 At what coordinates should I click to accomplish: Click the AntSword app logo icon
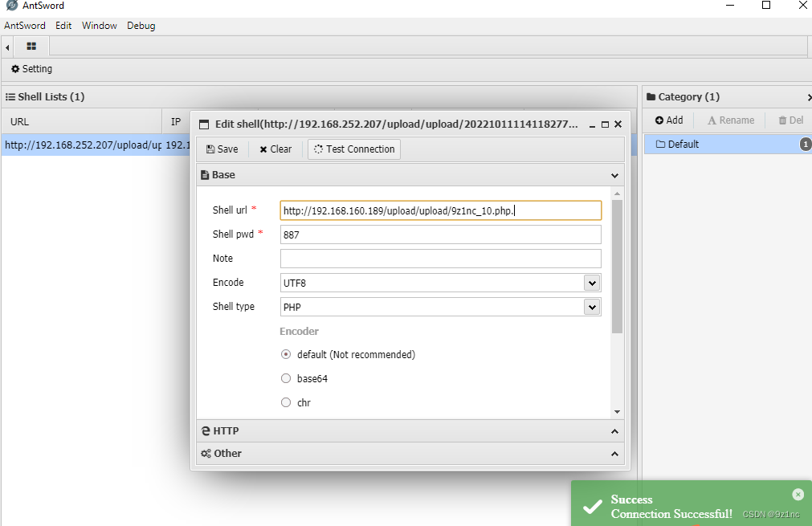(11, 5)
